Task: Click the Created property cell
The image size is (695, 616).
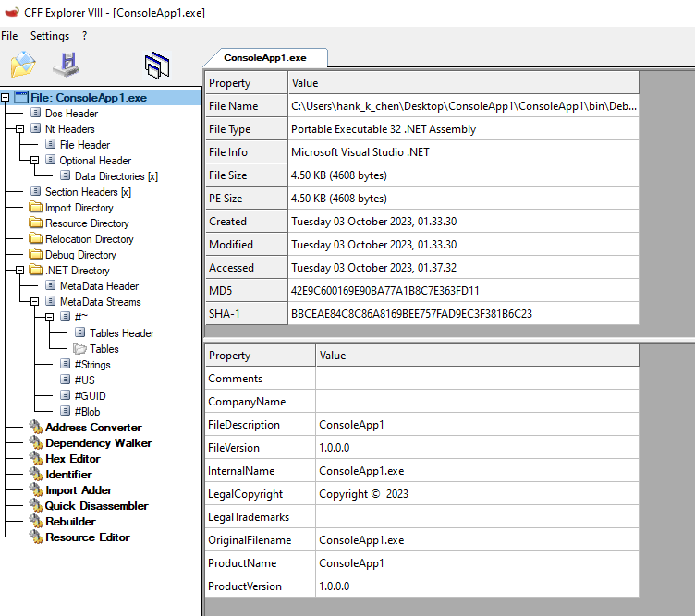Action: 247,222
